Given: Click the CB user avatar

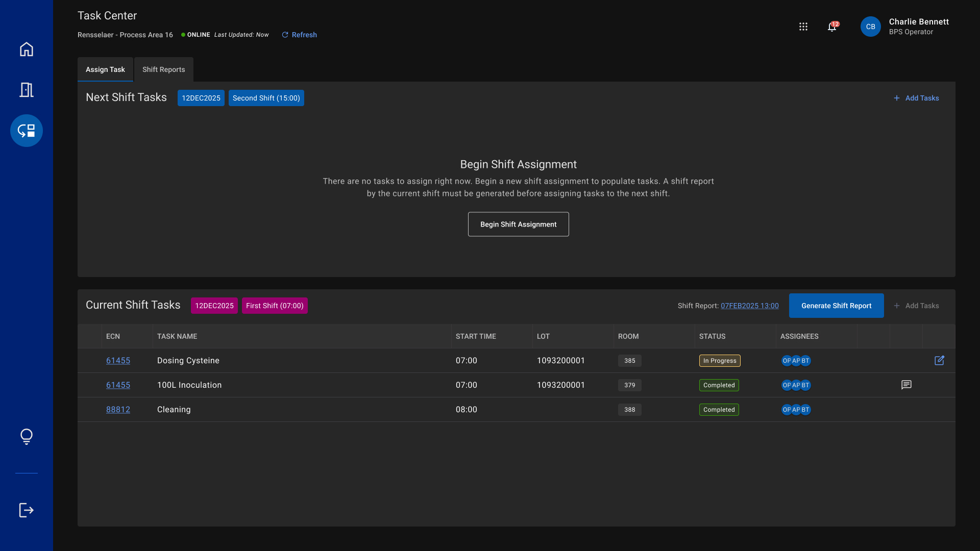Looking at the screenshot, I should (871, 27).
